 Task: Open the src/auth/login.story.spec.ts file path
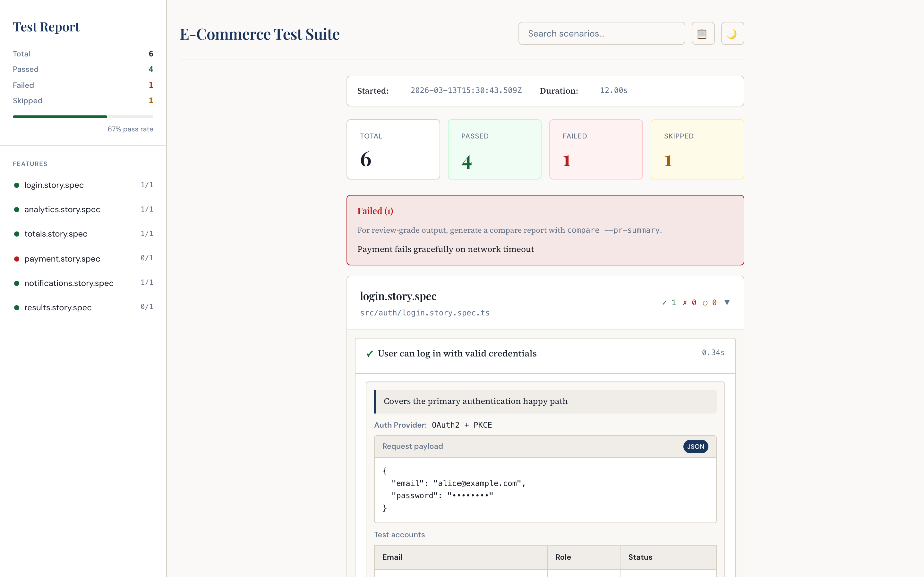coord(424,313)
